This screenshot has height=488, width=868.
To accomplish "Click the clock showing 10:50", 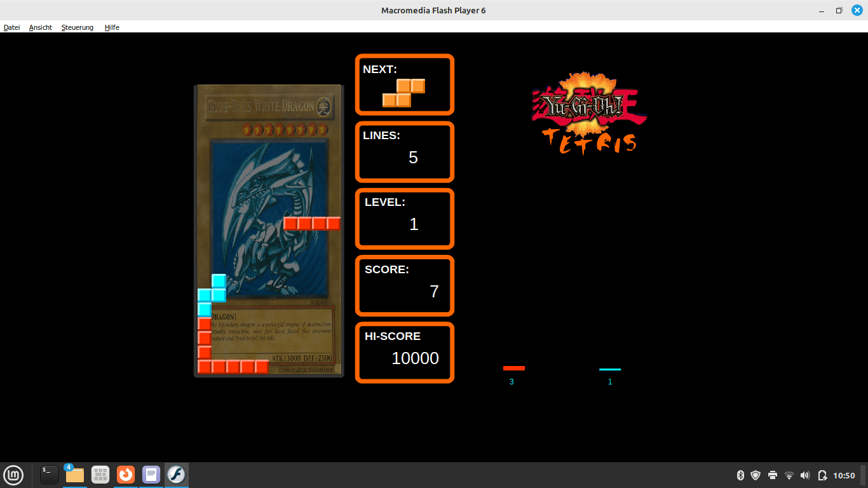I will 844,475.
